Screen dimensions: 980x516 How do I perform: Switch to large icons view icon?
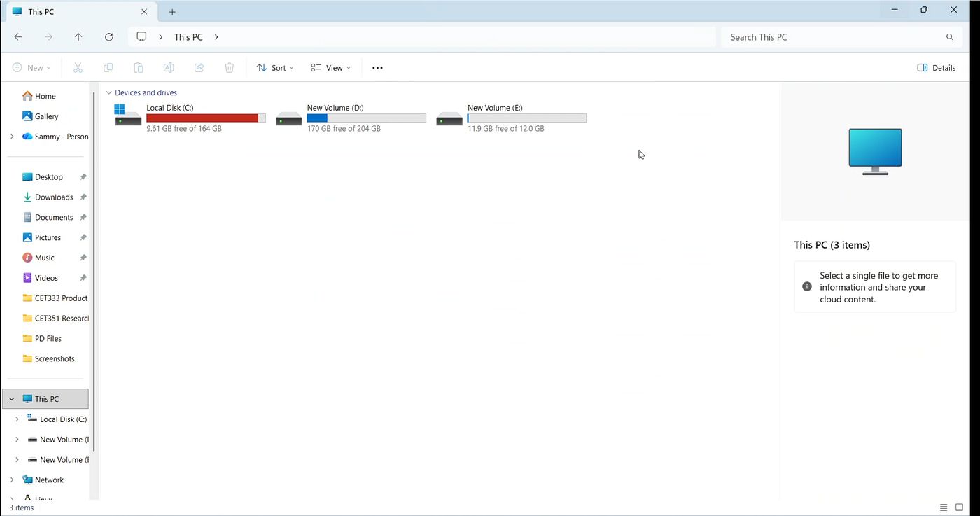pyautogui.click(x=960, y=508)
